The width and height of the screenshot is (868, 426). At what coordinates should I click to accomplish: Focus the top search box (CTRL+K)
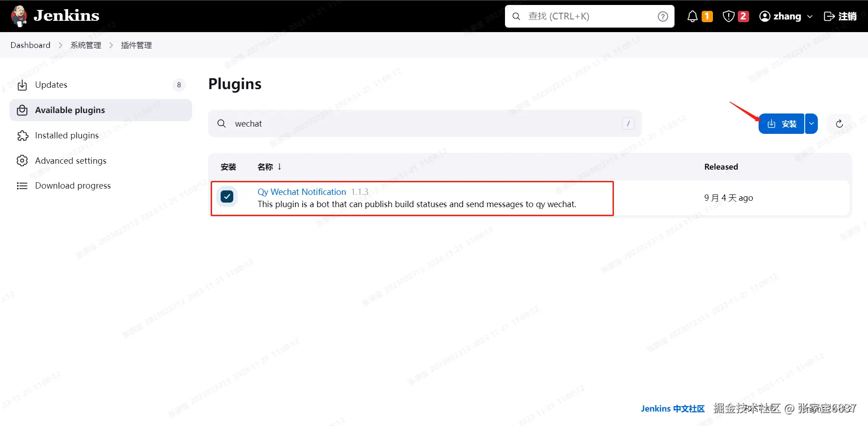coord(590,16)
